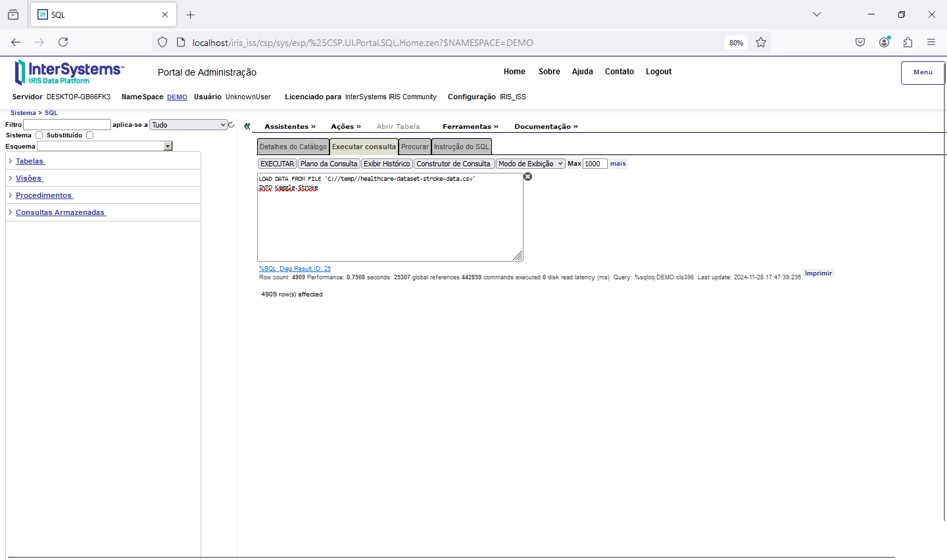The height and width of the screenshot is (560, 947).
Task: Open Firefox account profile icon
Action: pos(884,42)
